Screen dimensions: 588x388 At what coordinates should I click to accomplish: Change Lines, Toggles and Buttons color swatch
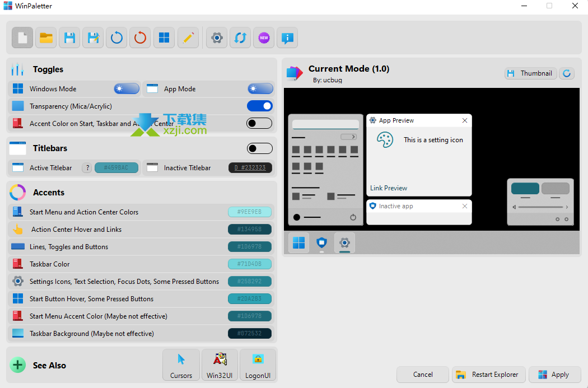coord(250,247)
